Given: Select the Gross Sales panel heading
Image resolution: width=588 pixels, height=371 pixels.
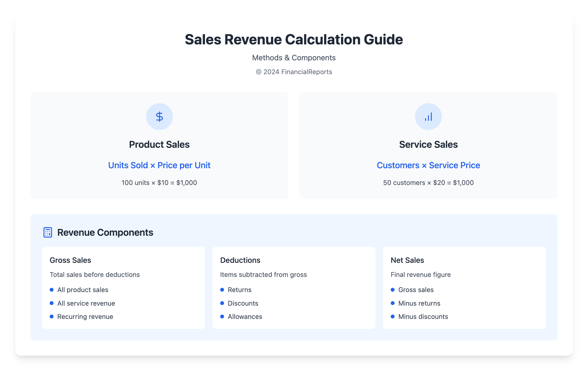Looking at the screenshot, I should (70, 260).
